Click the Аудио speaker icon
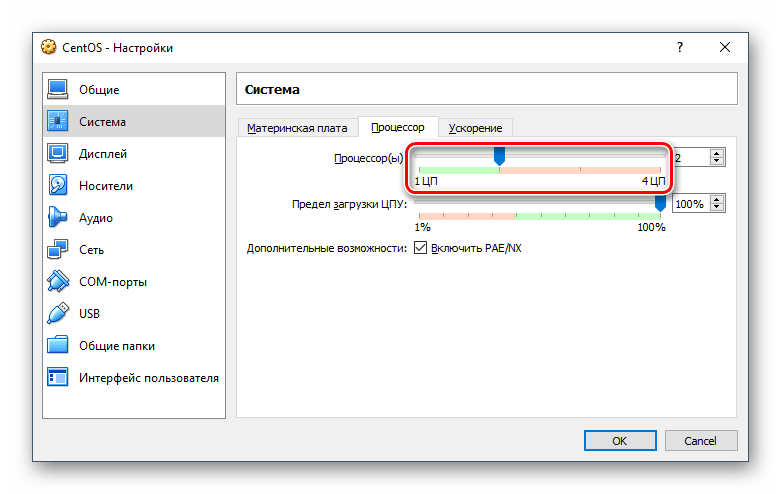This screenshot has height=494, width=781. click(58, 218)
